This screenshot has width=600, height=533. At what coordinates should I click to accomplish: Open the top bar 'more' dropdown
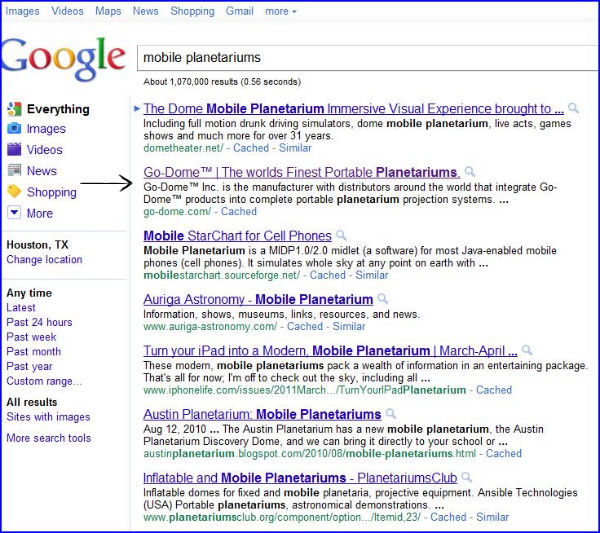pos(280,11)
